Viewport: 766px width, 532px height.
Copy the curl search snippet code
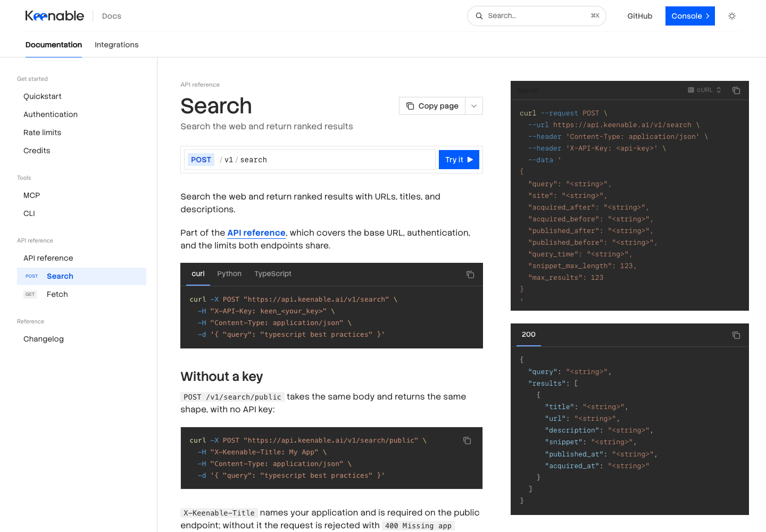click(470, 275)
